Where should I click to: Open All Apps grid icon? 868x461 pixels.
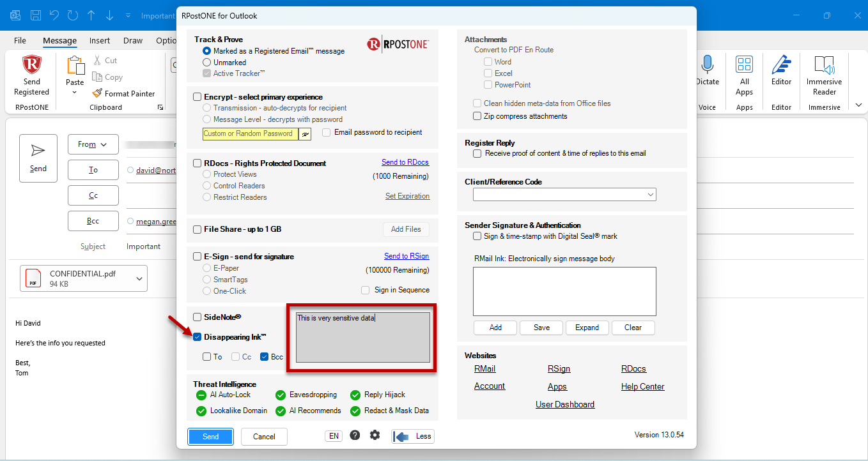pyautogui.click(x=744, y=64)
